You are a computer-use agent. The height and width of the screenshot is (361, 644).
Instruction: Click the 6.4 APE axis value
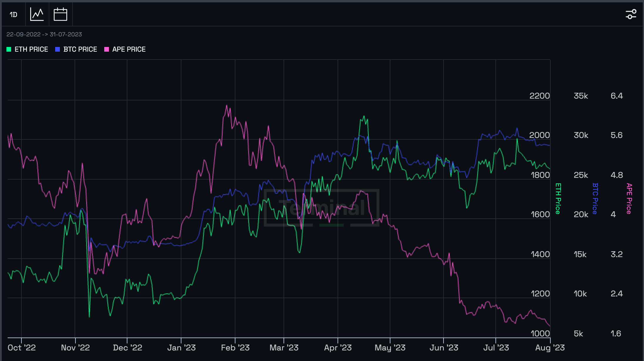click(x=617, y=96)
